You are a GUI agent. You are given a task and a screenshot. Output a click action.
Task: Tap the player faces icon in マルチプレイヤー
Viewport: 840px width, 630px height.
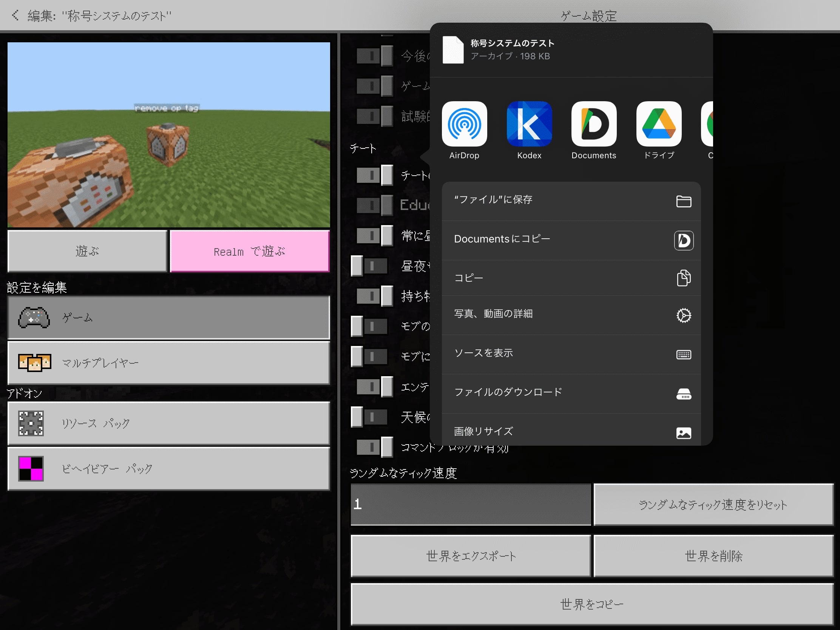(x=34, y=363)
